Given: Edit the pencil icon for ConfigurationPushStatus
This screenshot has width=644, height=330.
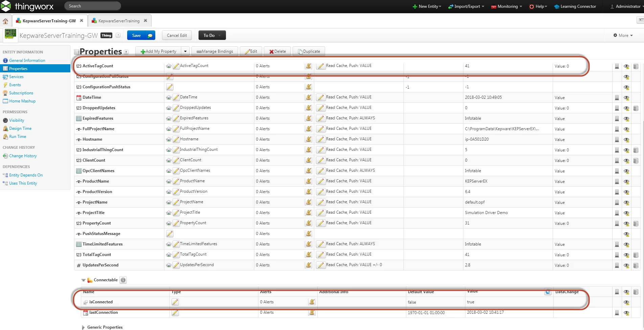Looking at the screenshot, I should coord(170,87).
